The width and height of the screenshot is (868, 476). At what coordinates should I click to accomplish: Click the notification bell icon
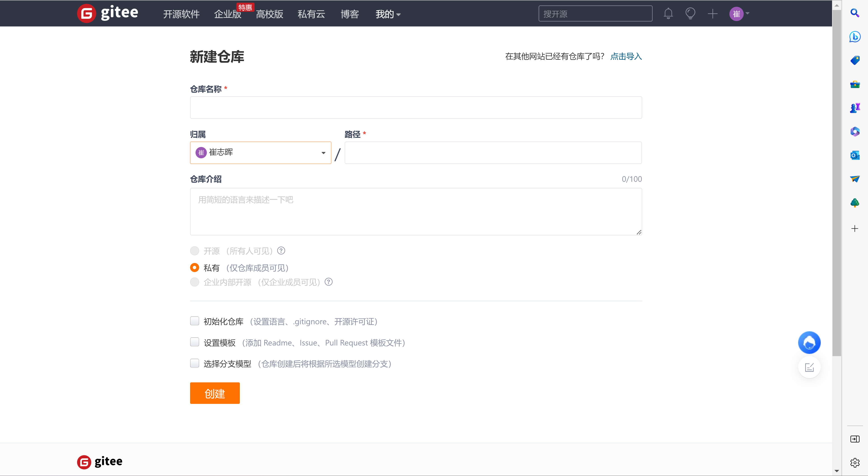pyautogui.click(x=668, y=14)
